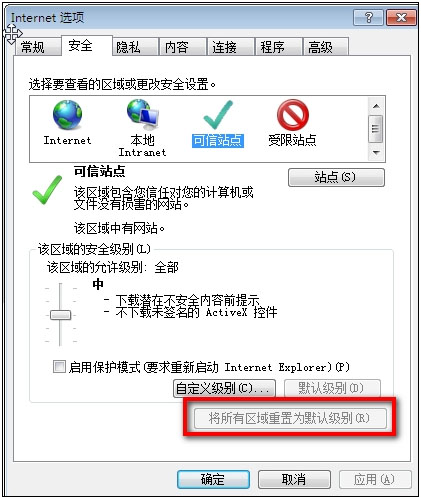Click zone list scroll down arrow
421x499 pixels.
pyautogui.click(x=376, y=153)
